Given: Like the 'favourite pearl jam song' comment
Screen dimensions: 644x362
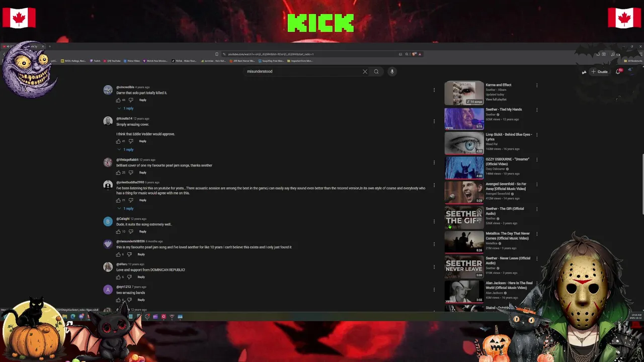Looking at the screenshot, I should click(118, 254).
